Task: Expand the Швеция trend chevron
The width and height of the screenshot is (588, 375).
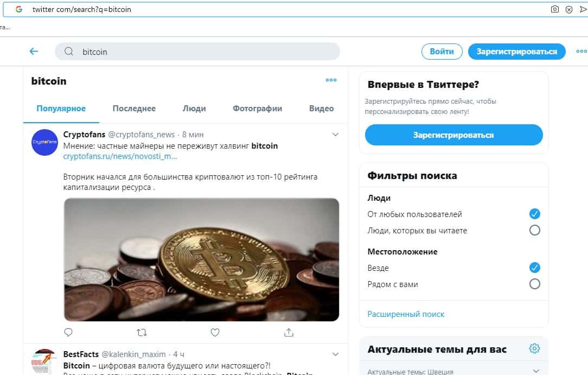Action: [x=536, y=371]
